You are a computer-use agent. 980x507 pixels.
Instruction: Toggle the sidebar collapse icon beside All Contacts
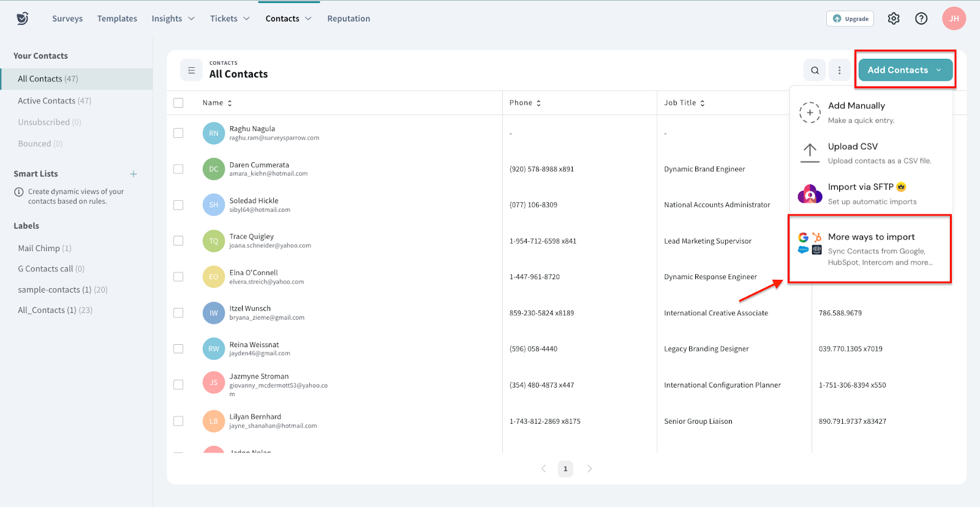191,70
